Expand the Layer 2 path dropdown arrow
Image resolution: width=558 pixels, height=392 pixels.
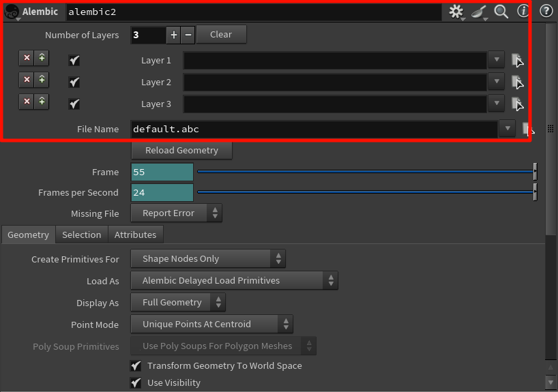497,81
